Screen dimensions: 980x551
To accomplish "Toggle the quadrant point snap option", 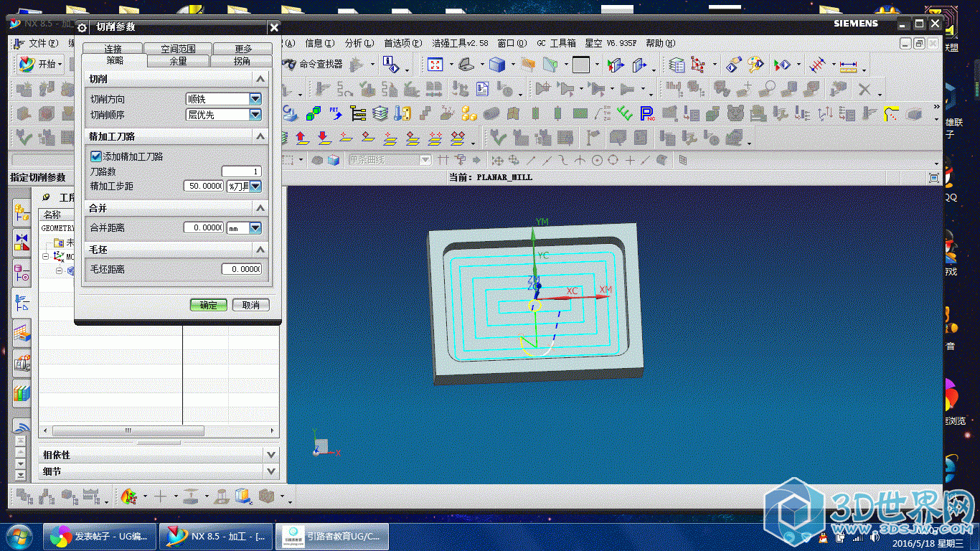I will point(613,160).
